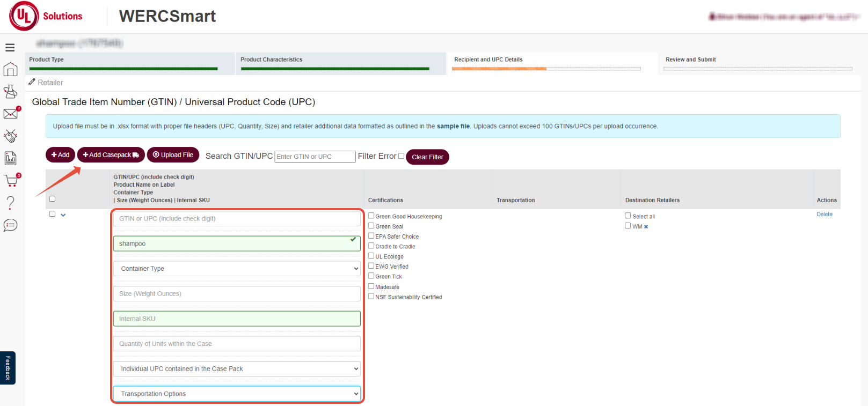Switch to Recipient and UPC Details tab
This screenshot has width=868, height=406.
(x=552, y=63)
